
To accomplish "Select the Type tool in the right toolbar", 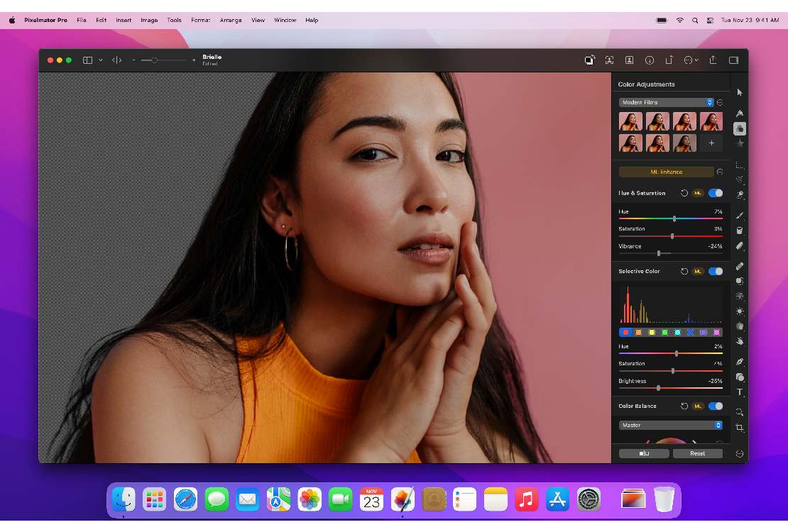I will click(740, 392).
